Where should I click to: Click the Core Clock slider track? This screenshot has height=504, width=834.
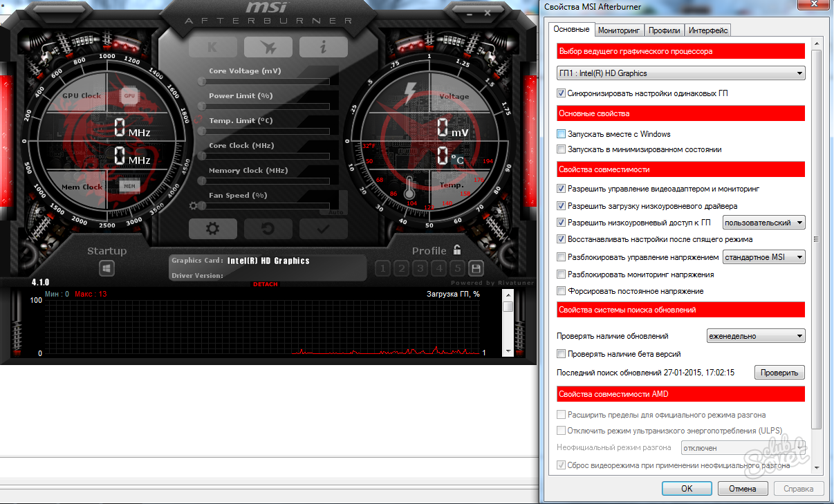coord(269,156)
